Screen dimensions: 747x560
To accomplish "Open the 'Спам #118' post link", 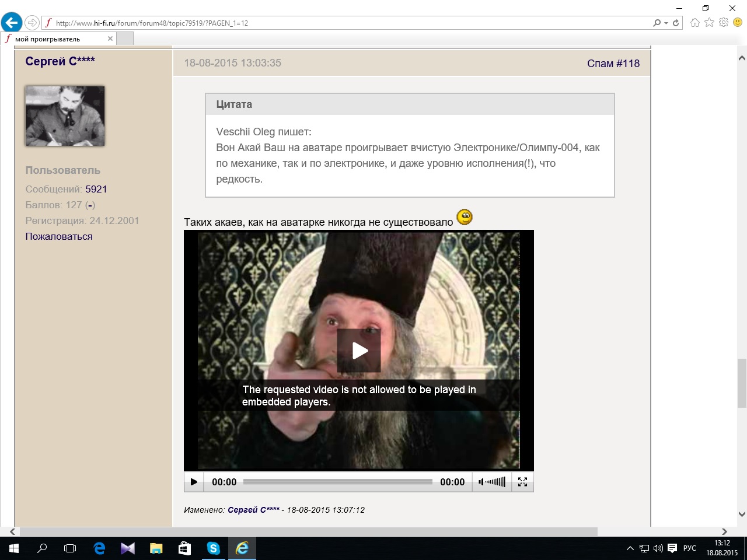I will (613, 64).
